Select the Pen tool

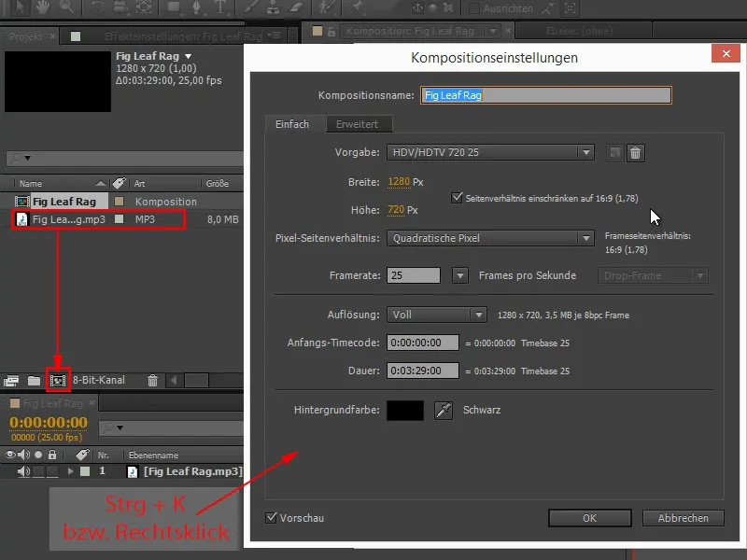[197, 7]
